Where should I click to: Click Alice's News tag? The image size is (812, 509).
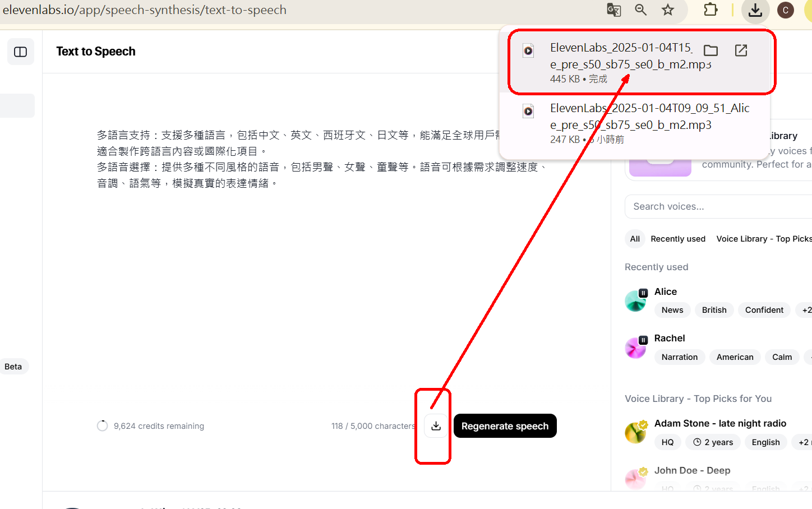[x=672, y=310]
